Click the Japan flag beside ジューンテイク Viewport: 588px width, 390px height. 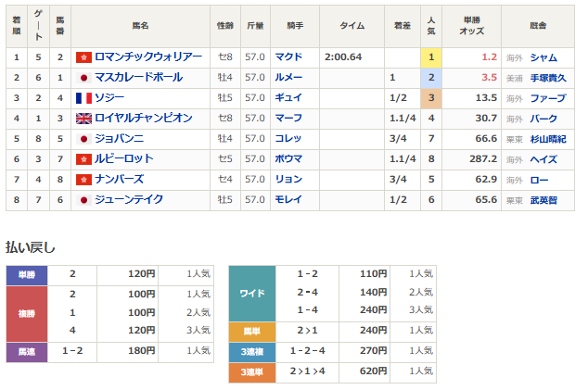83,200
